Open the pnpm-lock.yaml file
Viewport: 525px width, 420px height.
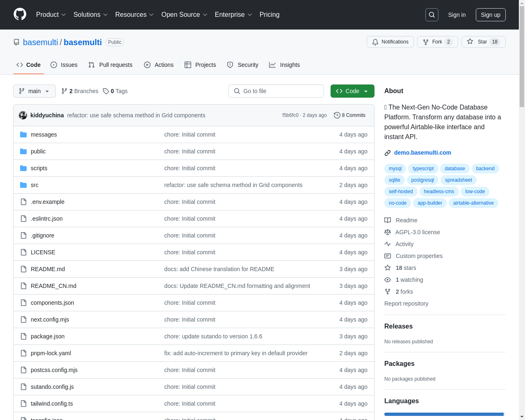pos(51,353)
